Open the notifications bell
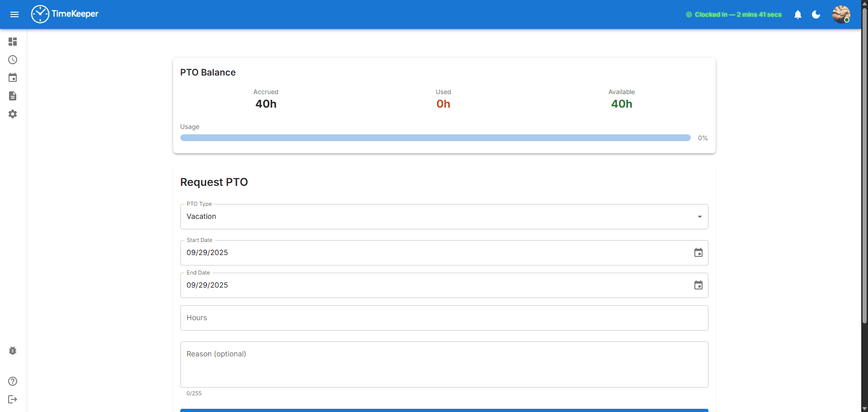This screenshot has height=412, width=868. [798, 14]
